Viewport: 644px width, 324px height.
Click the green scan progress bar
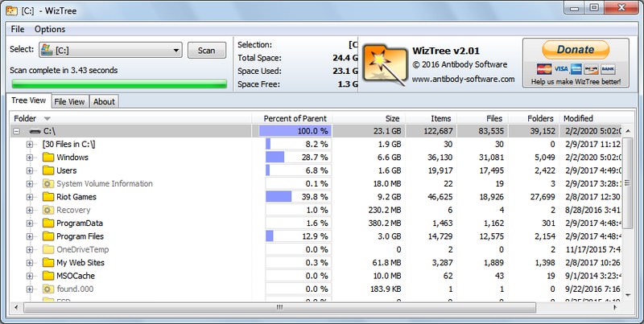click(x=119, y=84)
